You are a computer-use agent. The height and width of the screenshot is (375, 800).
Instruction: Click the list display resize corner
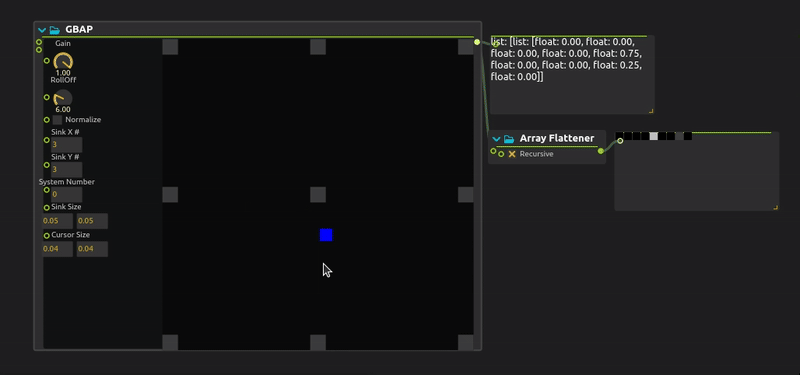[651, 111]
